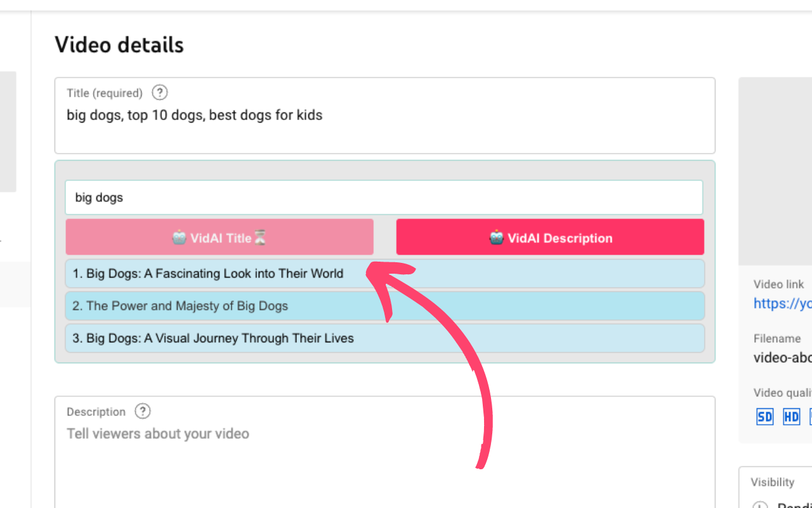The height and width of the screenshot is (508, 812).
Task: Click the Visibility section header
Action: 772,482
